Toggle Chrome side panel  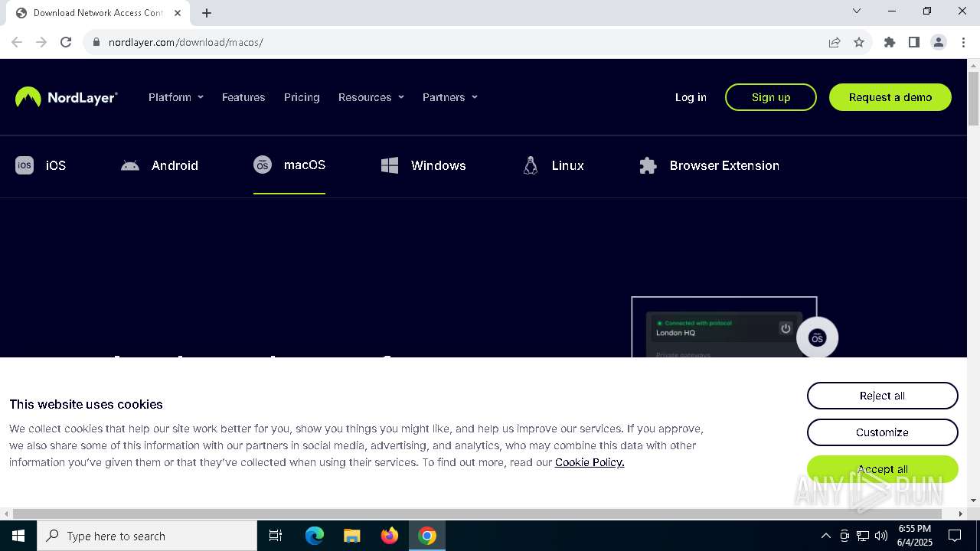point(914,42)
